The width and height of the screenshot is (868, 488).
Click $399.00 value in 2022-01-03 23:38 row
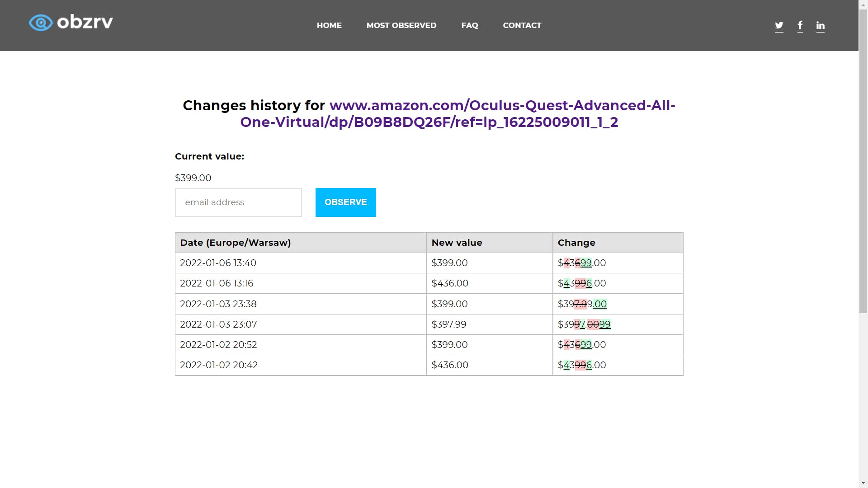490,304
